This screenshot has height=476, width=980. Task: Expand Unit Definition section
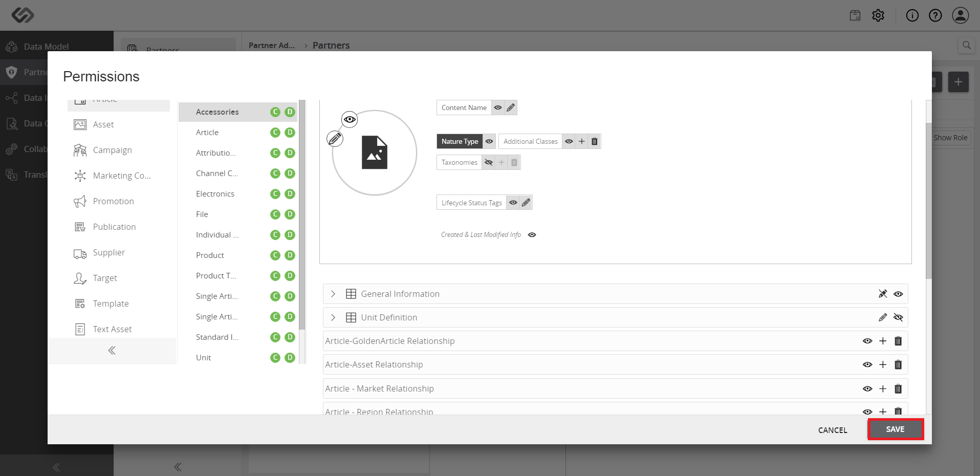click(x=333, y=317)
